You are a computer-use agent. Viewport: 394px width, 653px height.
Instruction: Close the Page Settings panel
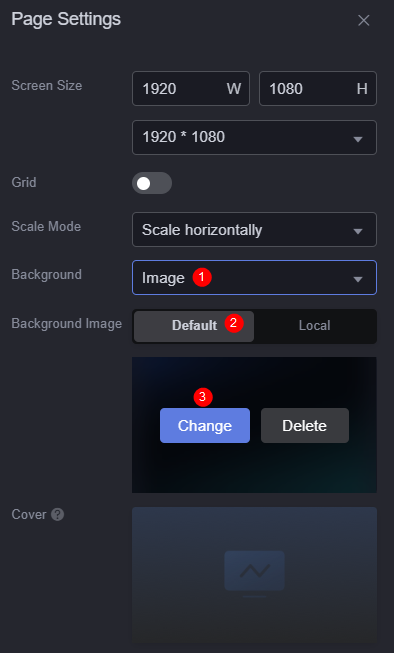(364, 20)
